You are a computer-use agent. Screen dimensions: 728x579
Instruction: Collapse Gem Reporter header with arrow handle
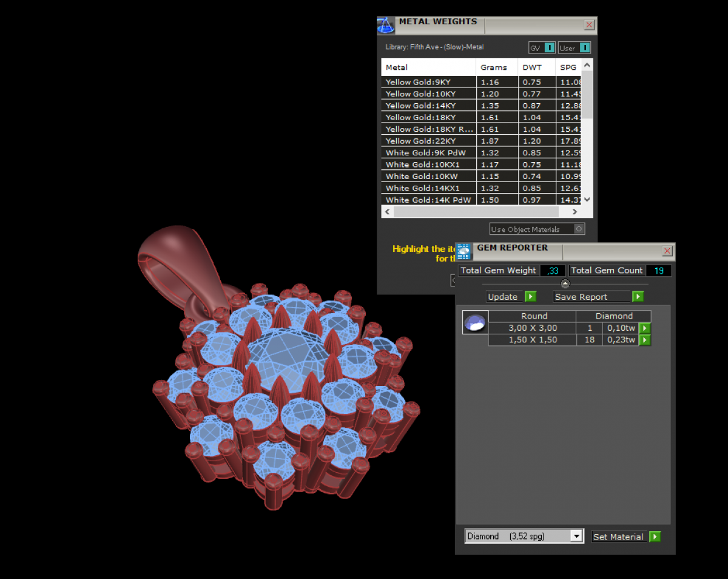(565, 283)
